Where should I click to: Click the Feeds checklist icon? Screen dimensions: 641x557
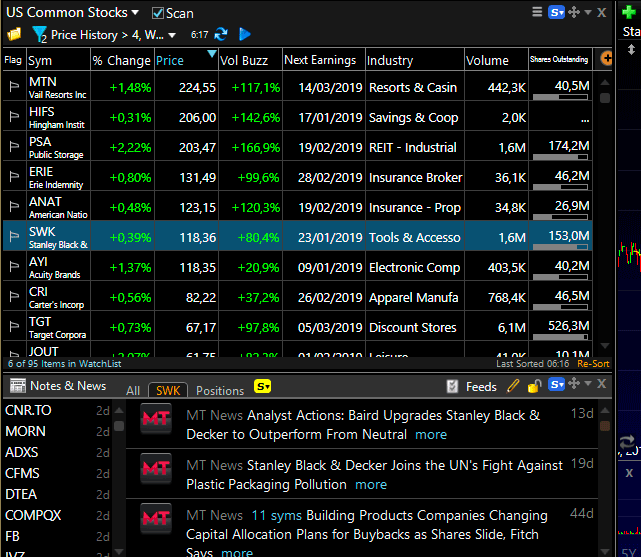point(452,387)
